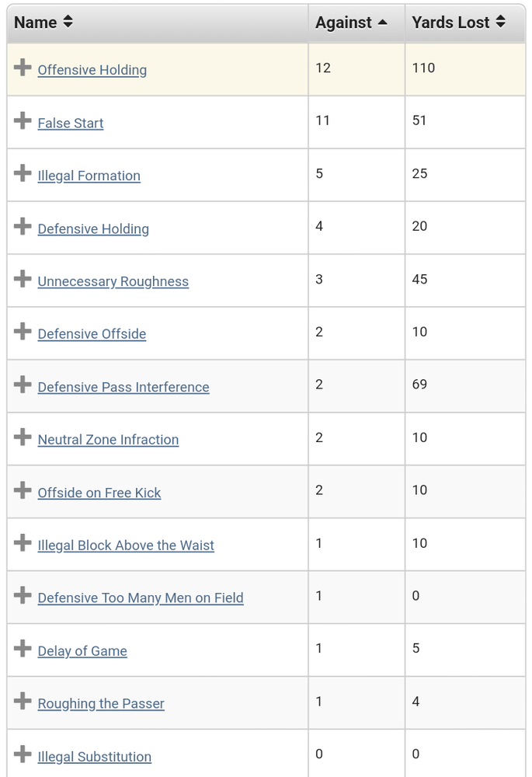
Task: Open the Offensive Holding link
Action: [x=92, y=70]
